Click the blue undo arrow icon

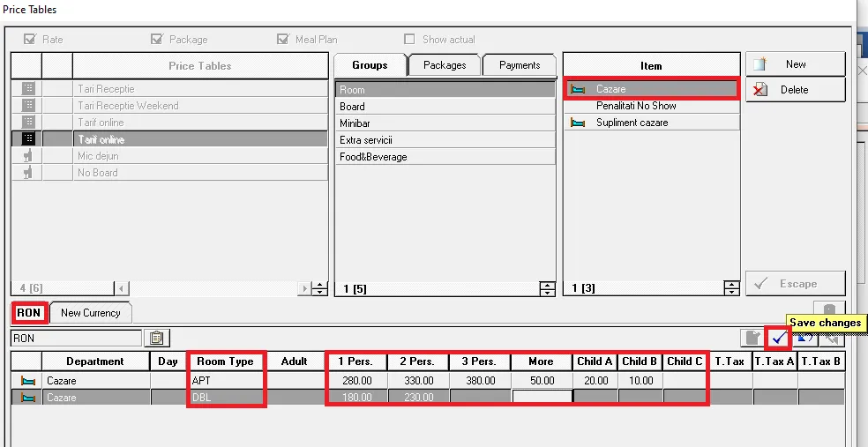[806, 338]
